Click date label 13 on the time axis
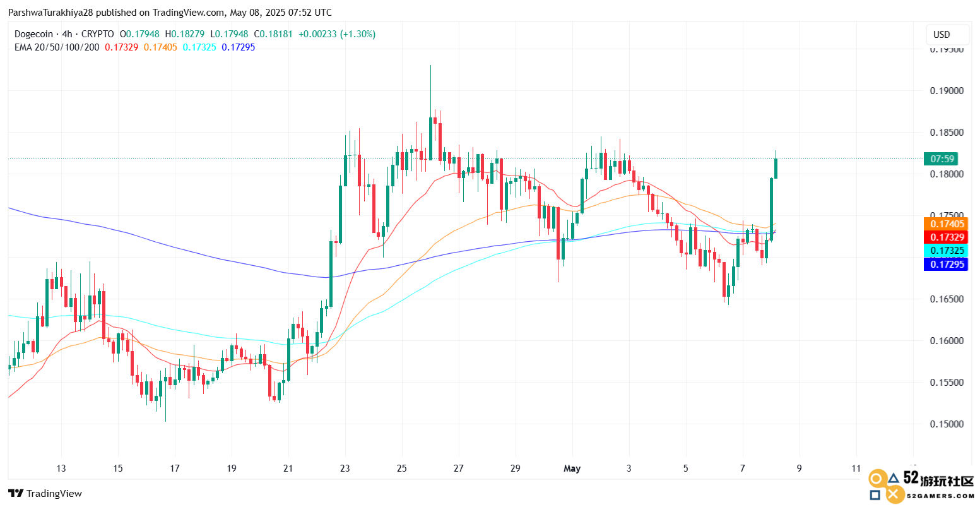Image resolution: width=980 pixels, height=507 pixels. (61, 468)
